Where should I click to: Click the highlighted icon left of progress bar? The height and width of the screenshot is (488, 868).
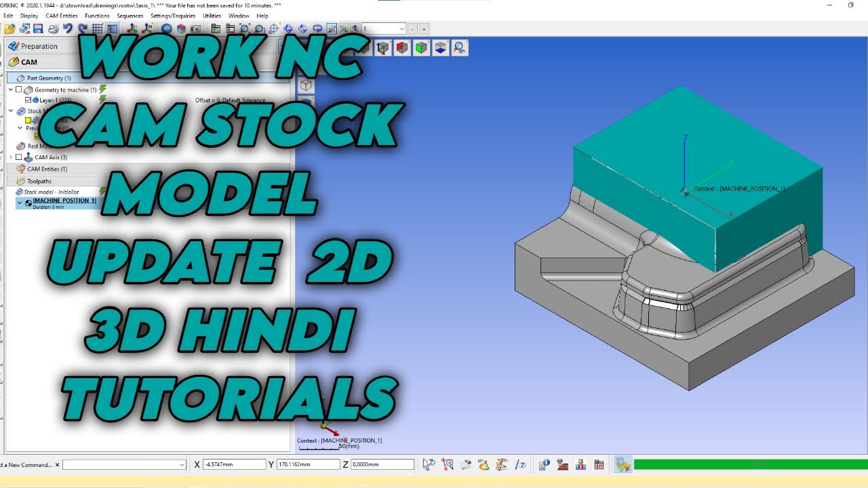623,464
